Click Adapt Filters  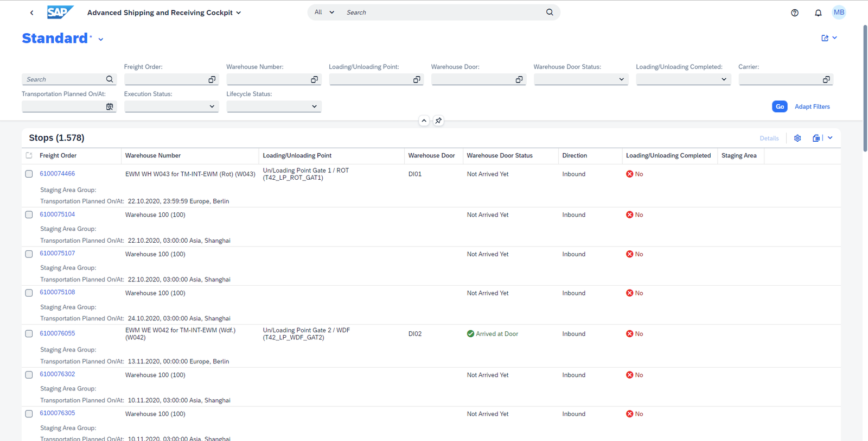(812, 106)
